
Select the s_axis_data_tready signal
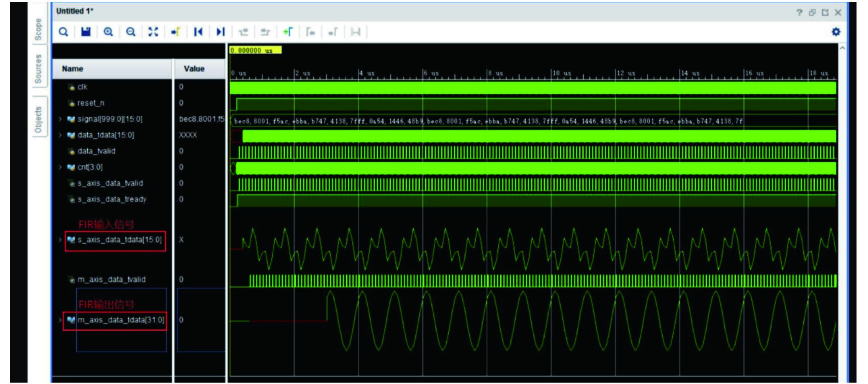112,199
